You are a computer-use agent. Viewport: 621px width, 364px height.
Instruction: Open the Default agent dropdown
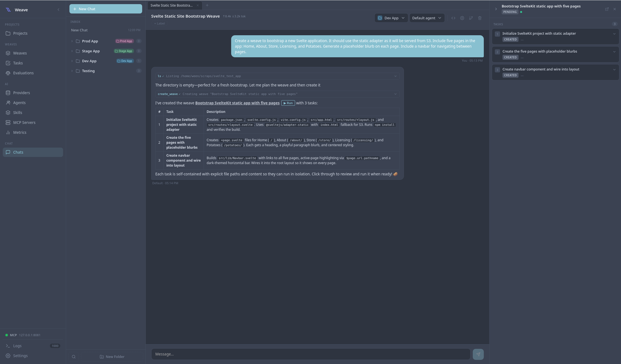pyautogui.click(x=427, y=18)
